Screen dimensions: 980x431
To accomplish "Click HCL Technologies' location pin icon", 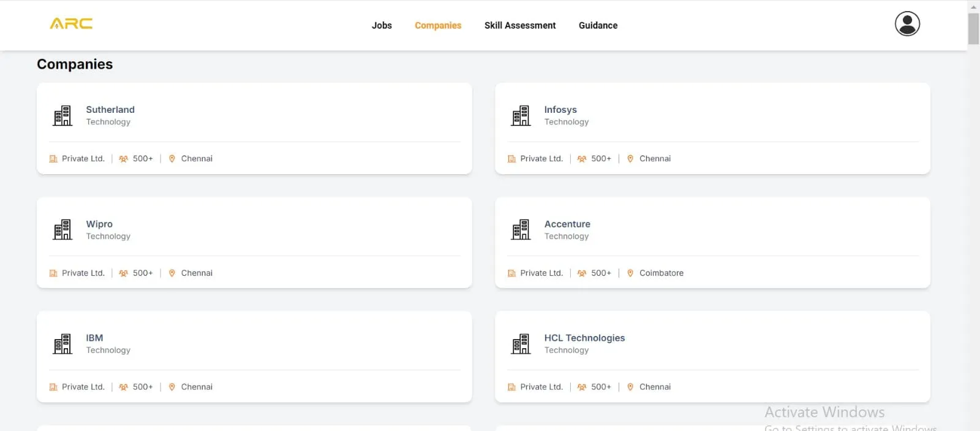I will tap(630, 387).
